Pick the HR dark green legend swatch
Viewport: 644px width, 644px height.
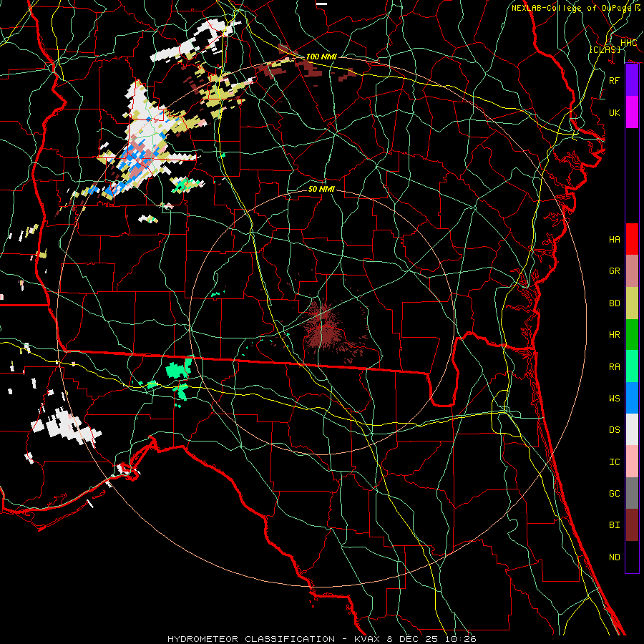pyautogui.click(x=632, y=335)
